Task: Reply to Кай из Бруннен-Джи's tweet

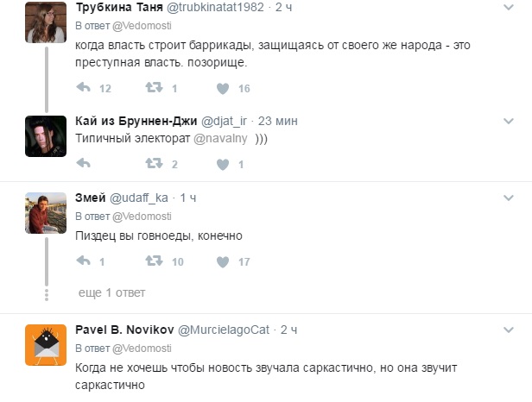Action: (x=84, y=164)
